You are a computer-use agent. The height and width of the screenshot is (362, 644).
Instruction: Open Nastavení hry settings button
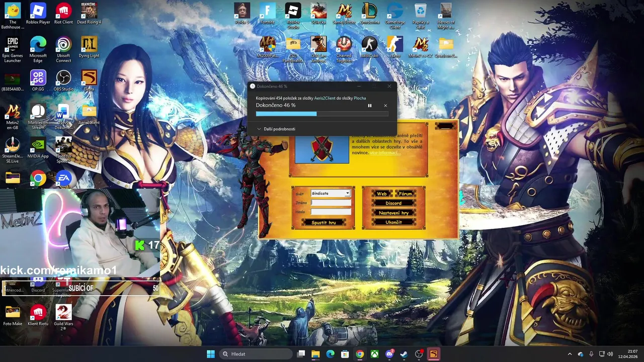tap(393, 213)
